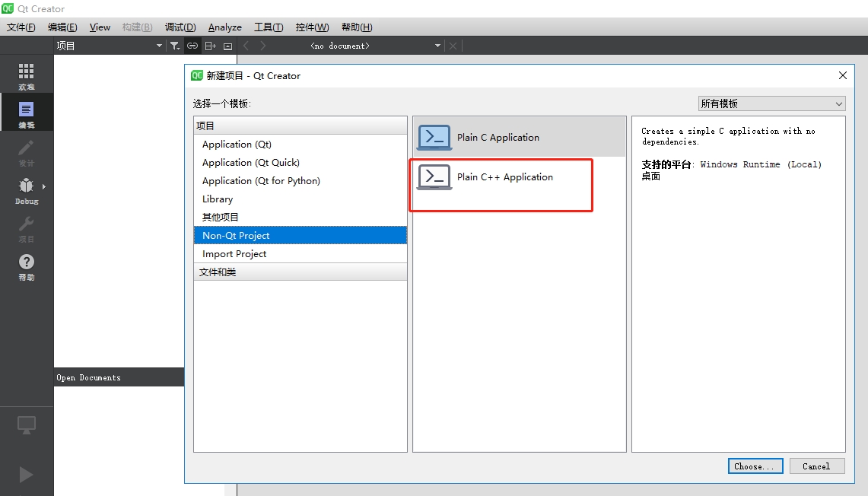Click the Plain C Application label

(x=498, y=137)
